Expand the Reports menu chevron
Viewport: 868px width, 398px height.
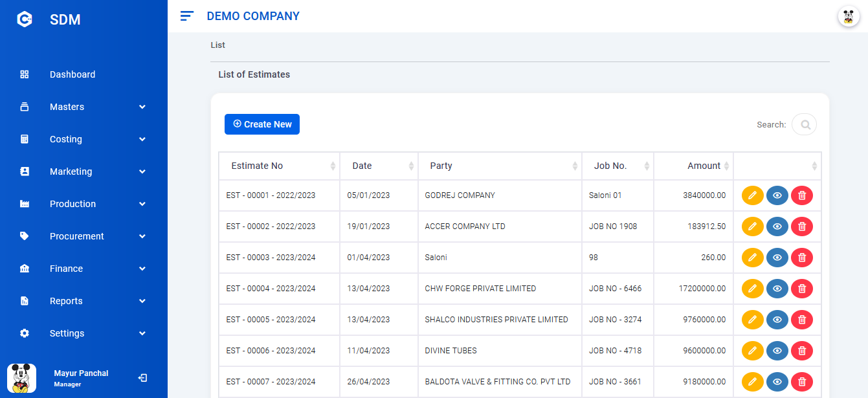pos(142,301)
